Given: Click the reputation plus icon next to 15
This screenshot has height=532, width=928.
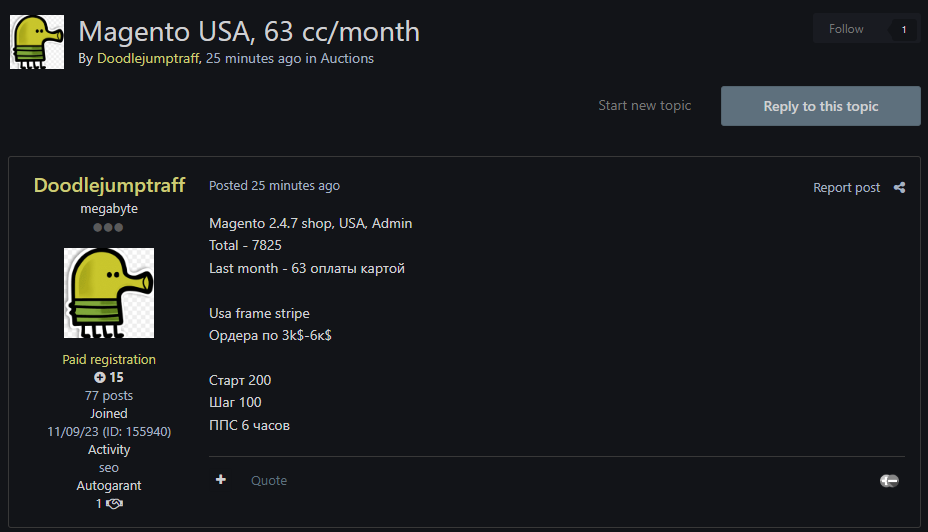Looking at the screenshot, I should tap(100, 377).
